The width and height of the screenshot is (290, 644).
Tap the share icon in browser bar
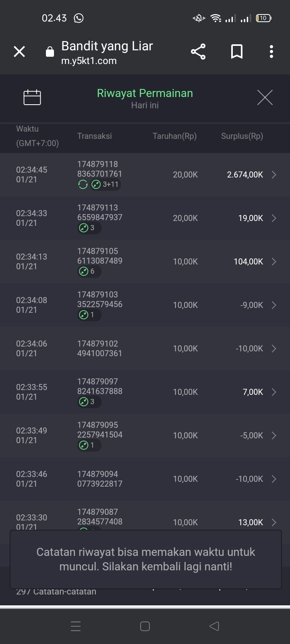click(198, 52)
